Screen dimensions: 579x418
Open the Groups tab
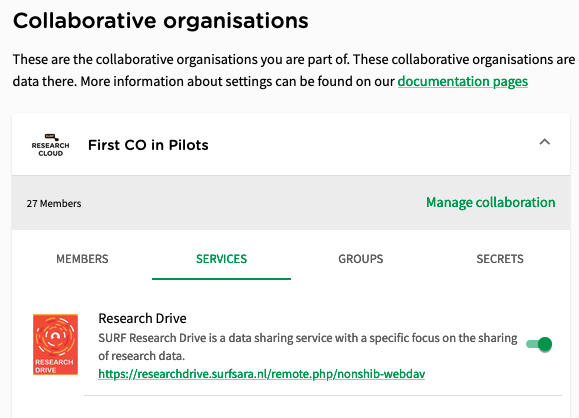click(x=361, y=259)
